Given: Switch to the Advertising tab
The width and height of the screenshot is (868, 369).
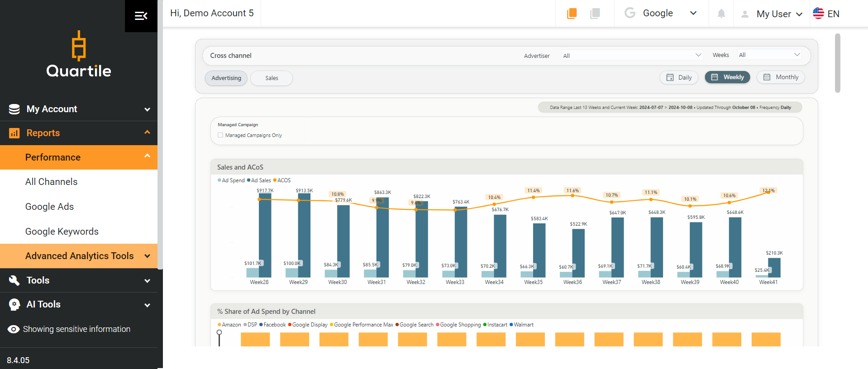Looking at the screenshot, I should tap(226, 78).
